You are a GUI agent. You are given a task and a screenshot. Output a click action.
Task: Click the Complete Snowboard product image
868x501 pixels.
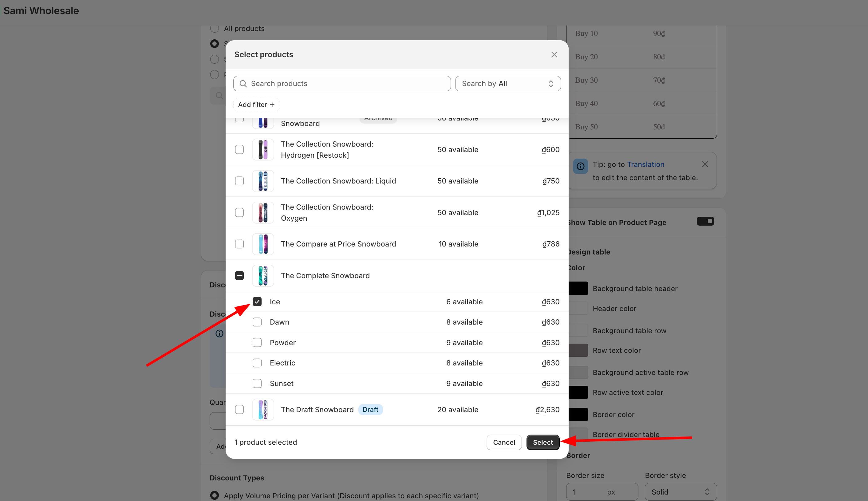pos(263,276)
